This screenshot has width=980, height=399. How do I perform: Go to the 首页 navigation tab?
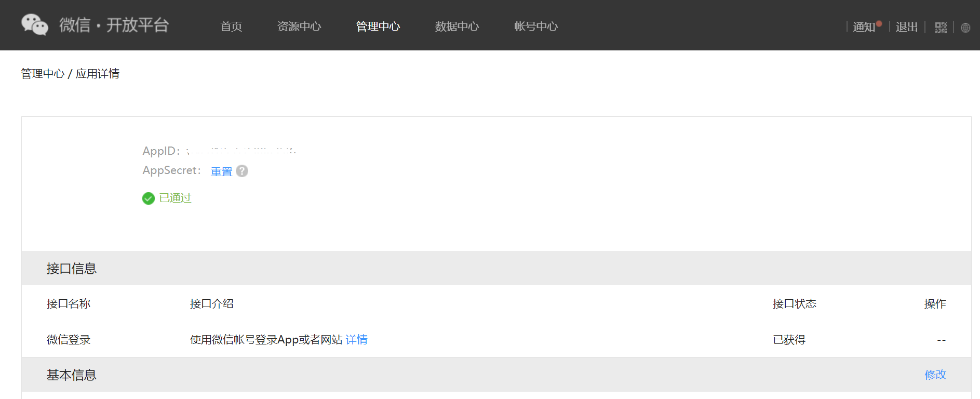231,26
